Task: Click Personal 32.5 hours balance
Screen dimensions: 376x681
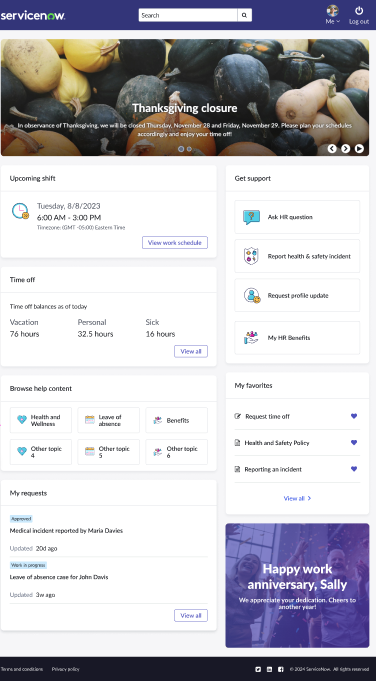Action: click(x=96, y=328)
